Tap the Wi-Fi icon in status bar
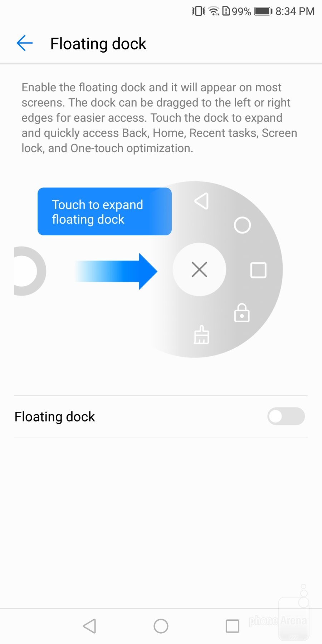322x644 pixels. click(214, 11)
